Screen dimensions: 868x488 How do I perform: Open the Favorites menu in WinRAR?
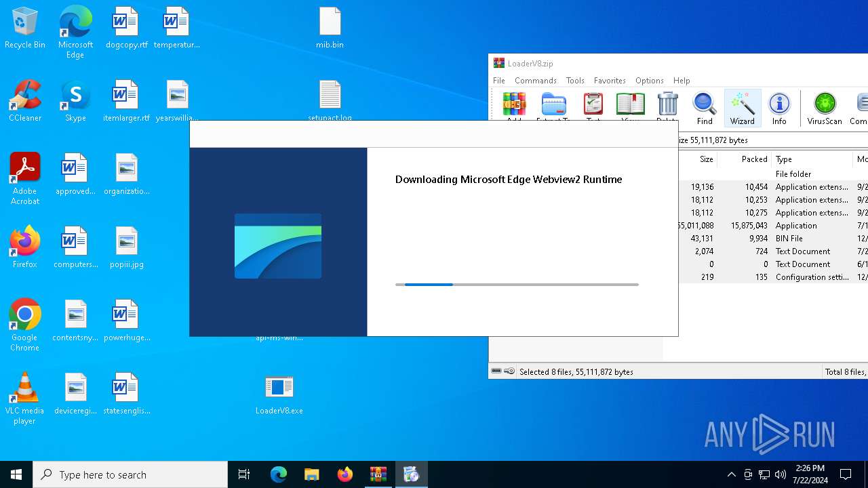[x=610, y=80]
